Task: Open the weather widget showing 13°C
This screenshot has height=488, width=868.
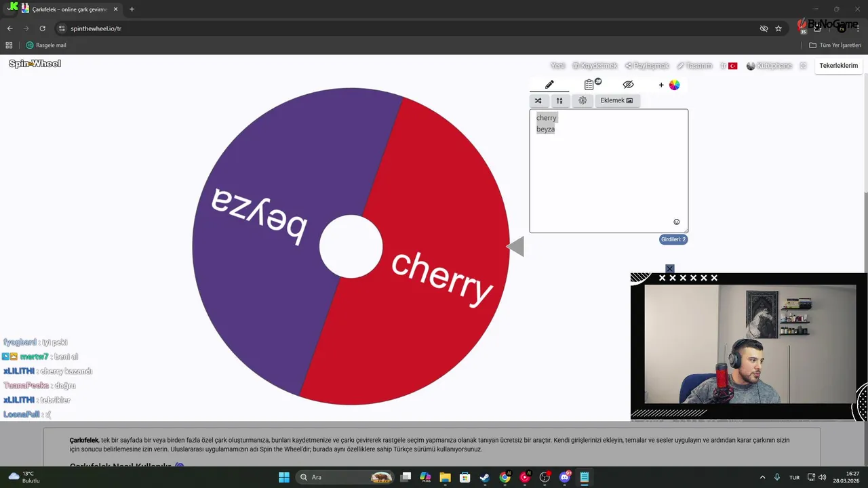Action: coord(24,477)
